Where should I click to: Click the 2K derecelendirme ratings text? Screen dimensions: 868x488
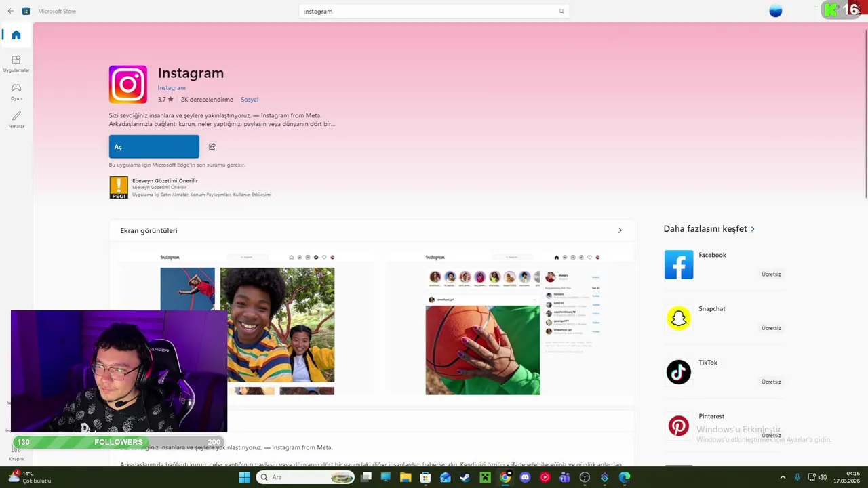pyautogui.click(x=207, y=100)
